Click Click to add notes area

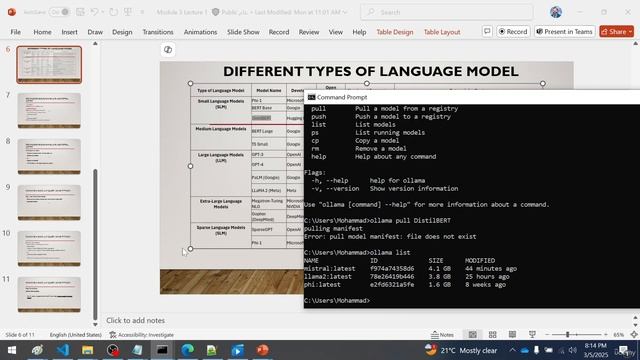pyautogui.click(x=136, y=320)
